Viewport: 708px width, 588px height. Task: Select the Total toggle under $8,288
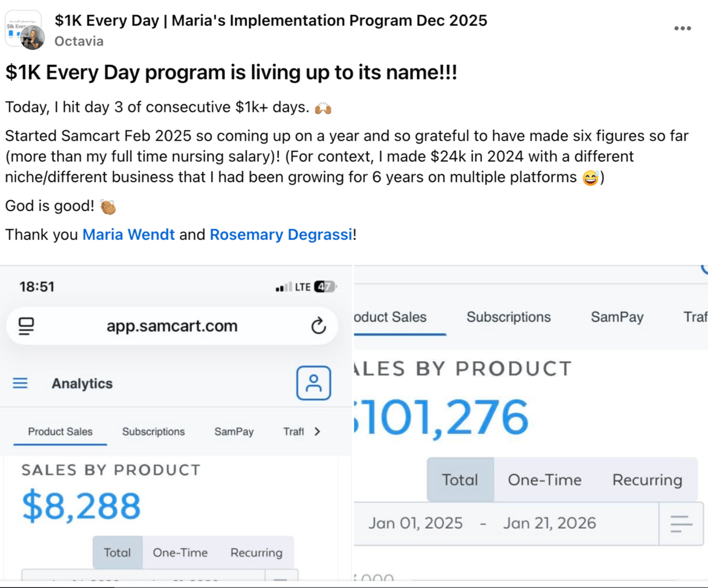click(x=117, y=553)
